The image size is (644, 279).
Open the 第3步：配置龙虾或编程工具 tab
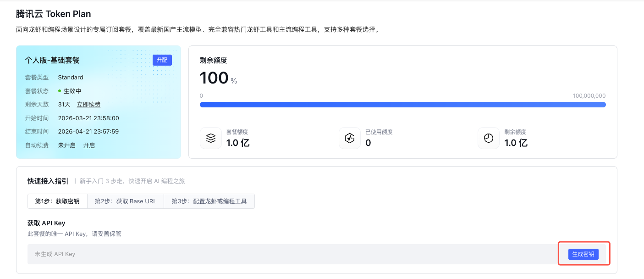pyautogui.click(x=209, y=201)
